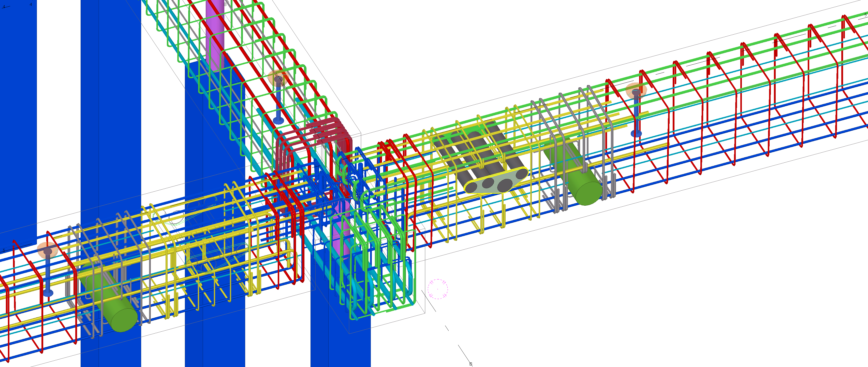
Task: Select grid label 5 in top-right corner
Action: 865,15
